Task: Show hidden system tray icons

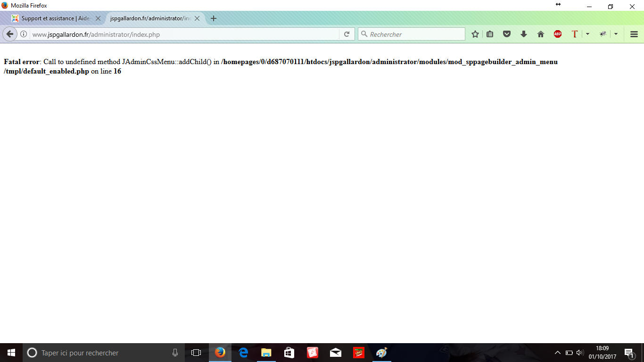Action: (557, 353)
